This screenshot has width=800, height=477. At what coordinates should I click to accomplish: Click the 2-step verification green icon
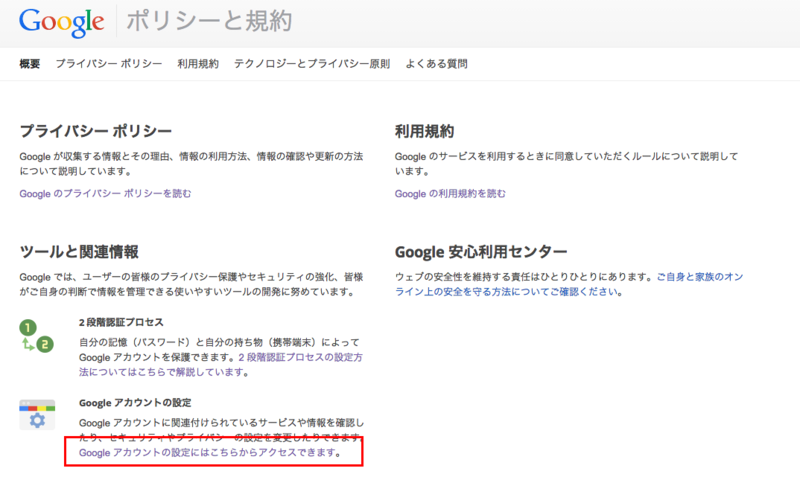click(x=37, y=336)
